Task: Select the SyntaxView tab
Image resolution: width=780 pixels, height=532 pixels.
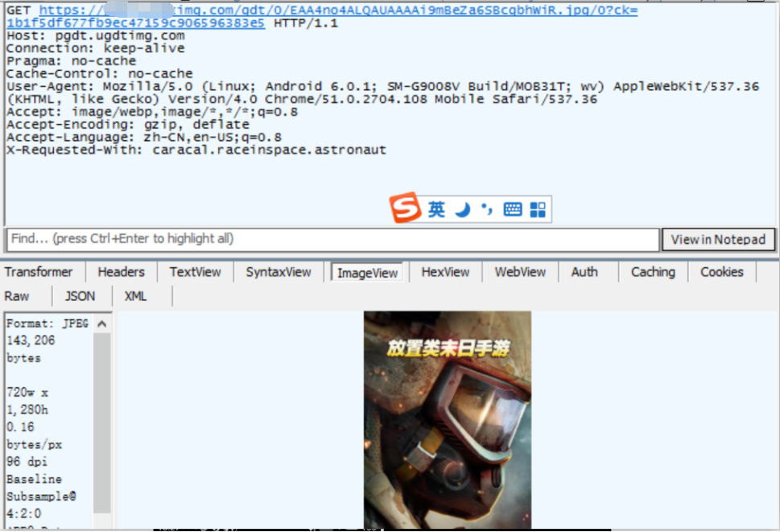Action: [279, 272]
